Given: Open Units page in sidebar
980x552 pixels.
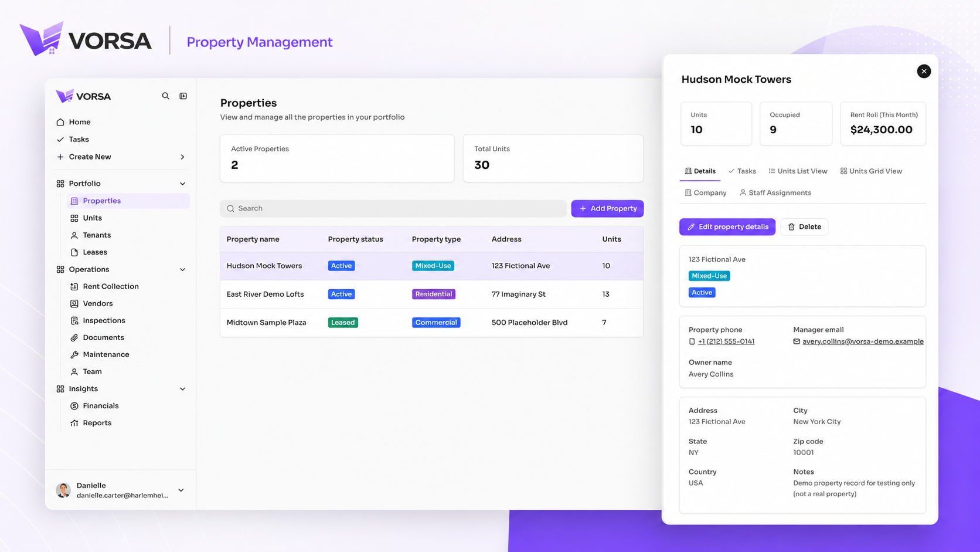Looking at the screenshot, I should 92,218.
